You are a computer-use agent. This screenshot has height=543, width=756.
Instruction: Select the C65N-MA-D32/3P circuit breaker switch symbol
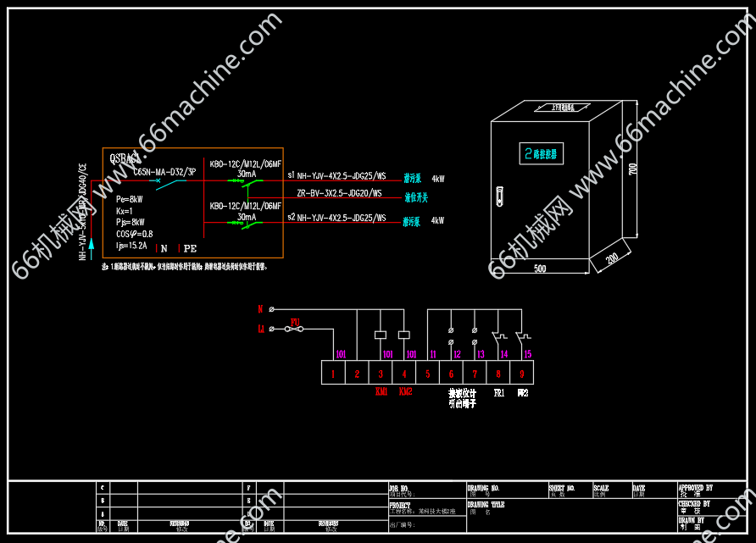point(176,180)
